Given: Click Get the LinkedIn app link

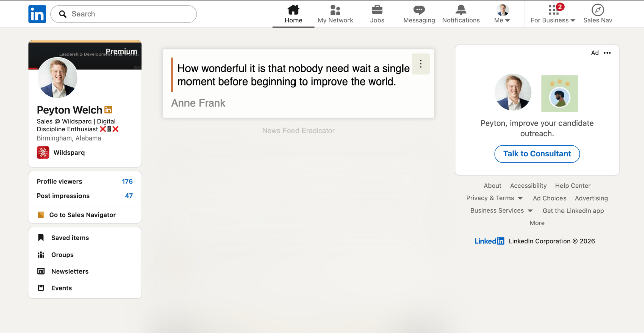Looking at the screenshot, I should tap(573, 211).
